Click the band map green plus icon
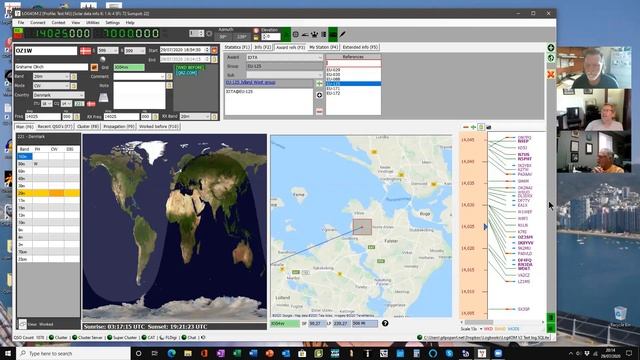 [x=473, y=127]
